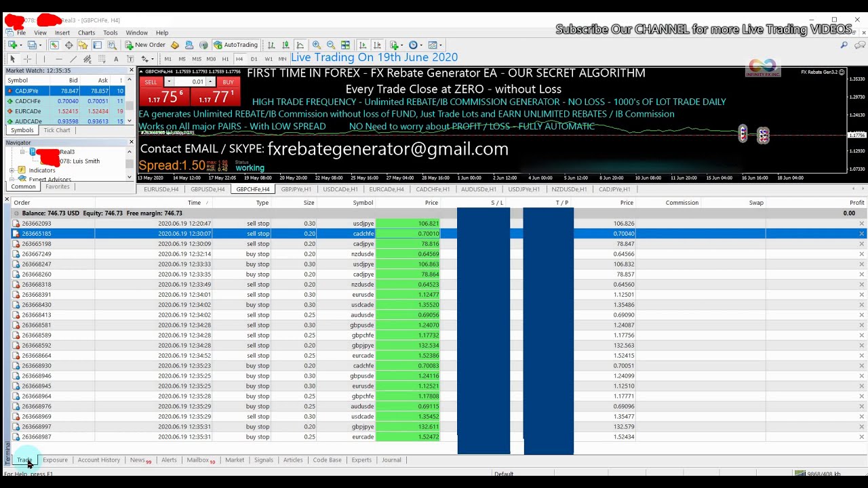Switch chart to candlesticks
The width and height of the screenshot is (868, 488).
coord(286,45)
